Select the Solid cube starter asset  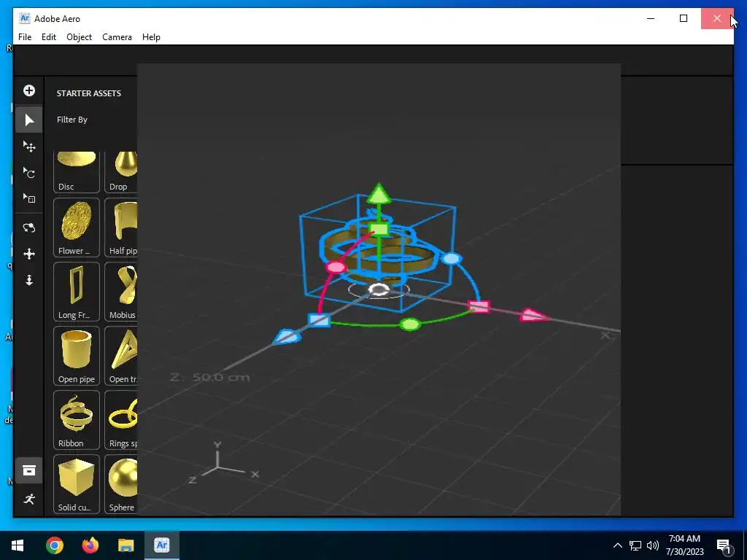(76, 484)
